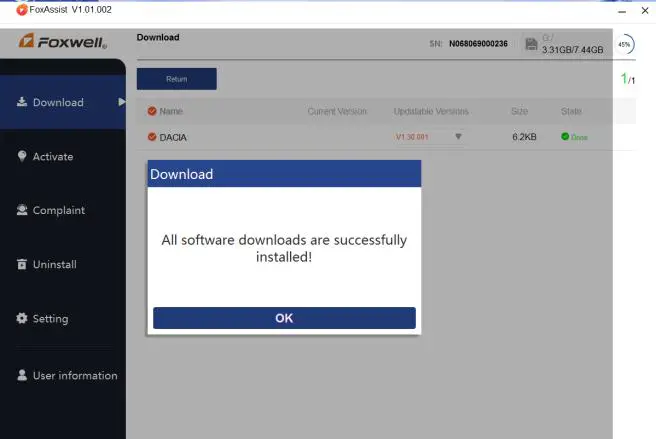Click the Updatable Versions column header

pyautogui.click(x=431, y=111)
